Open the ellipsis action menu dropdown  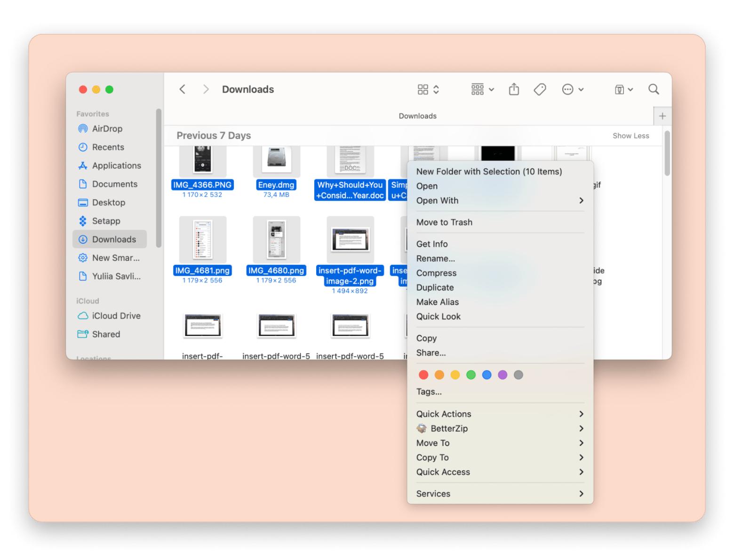pos(573,89)
